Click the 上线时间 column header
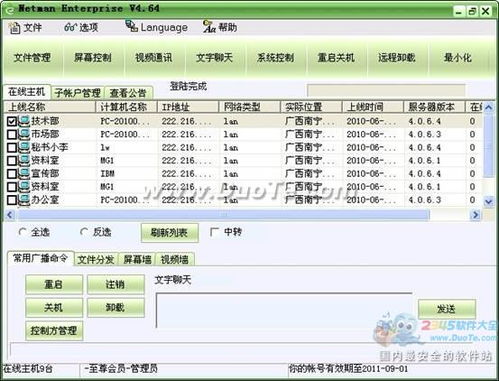This screenshot has width=499, height=381. [x=373, y=107]
